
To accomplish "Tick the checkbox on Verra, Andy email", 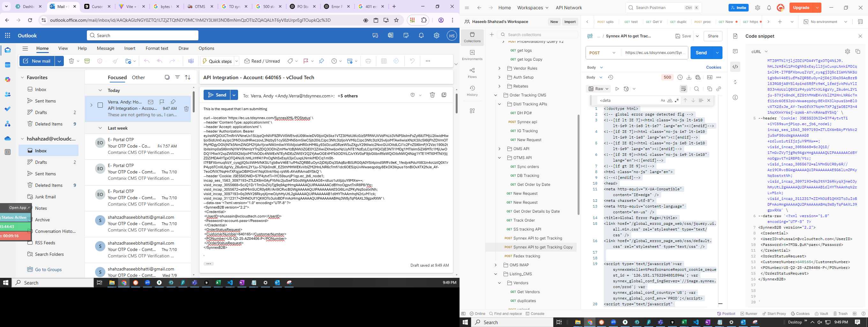I will (100, 105).
